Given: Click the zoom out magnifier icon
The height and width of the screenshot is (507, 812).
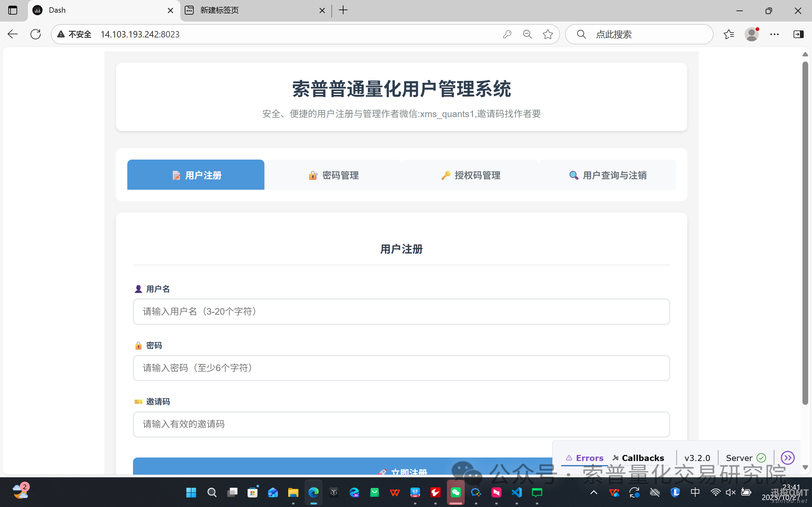Looking at the screenshot, I should (527, 34).
